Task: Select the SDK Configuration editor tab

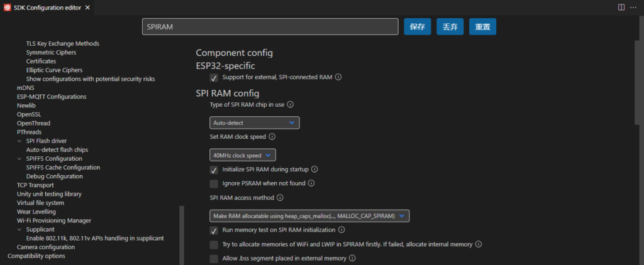Action: [x=47, y=8]
